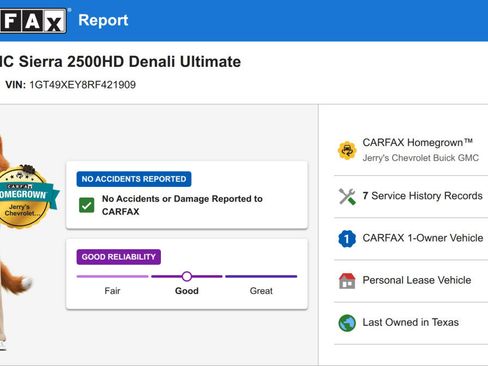Click the NO ACCIDENTS REPORTED blue badge
The width and height of the screenshot is (488, 366).
click(x=134, y=179)
